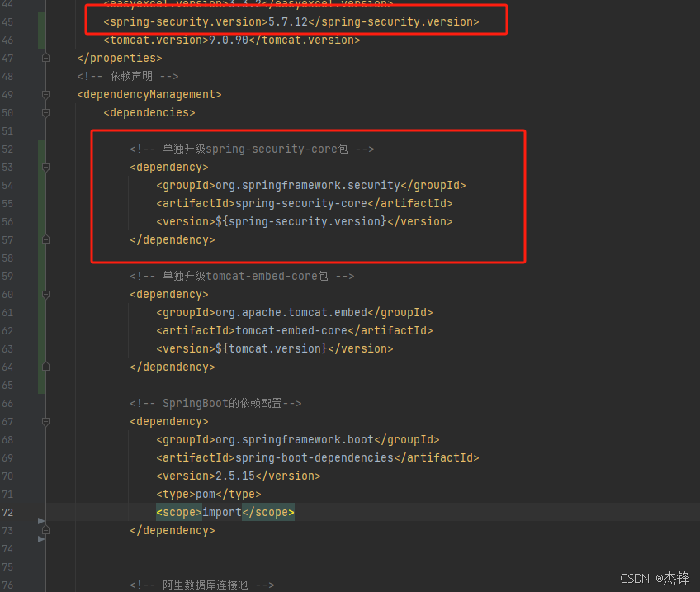Fold closing tag of spring-security dependency
The image size is (700, 592).
45,239
